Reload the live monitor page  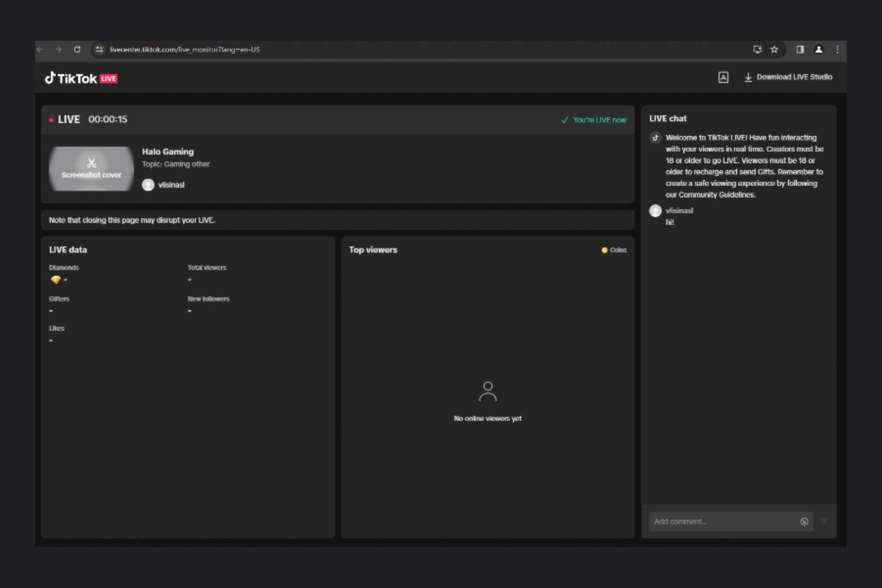point(77,50)
